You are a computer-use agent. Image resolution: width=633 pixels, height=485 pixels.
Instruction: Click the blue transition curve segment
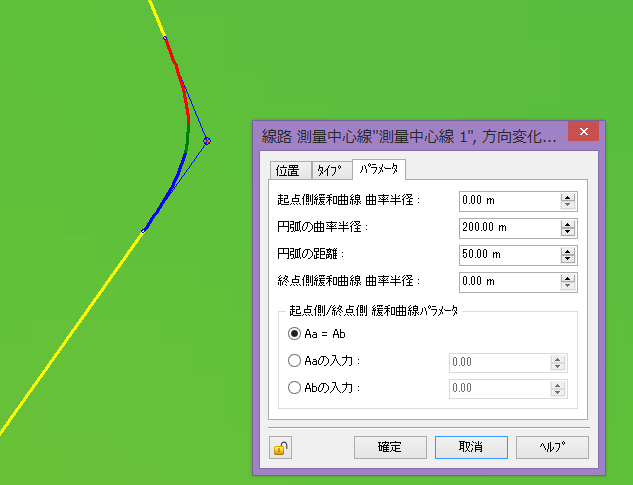point(169,190)
